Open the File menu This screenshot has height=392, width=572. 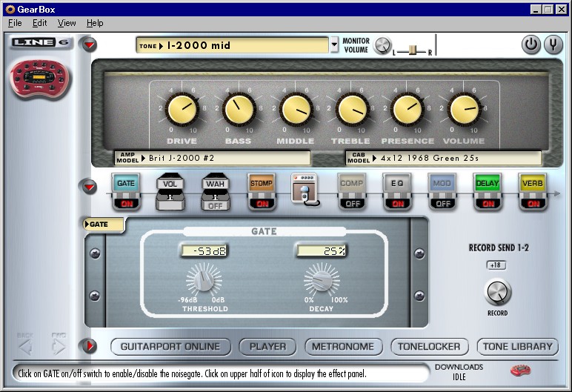15,23
